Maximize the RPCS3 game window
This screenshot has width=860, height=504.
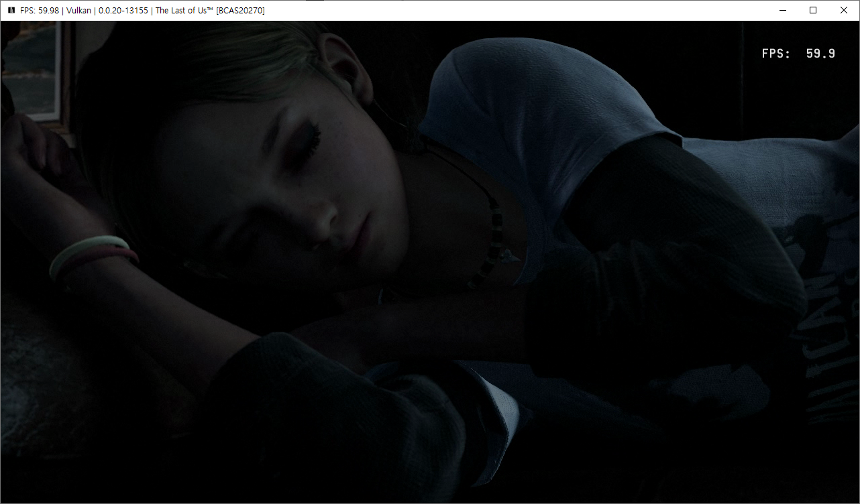pos(813,10)
